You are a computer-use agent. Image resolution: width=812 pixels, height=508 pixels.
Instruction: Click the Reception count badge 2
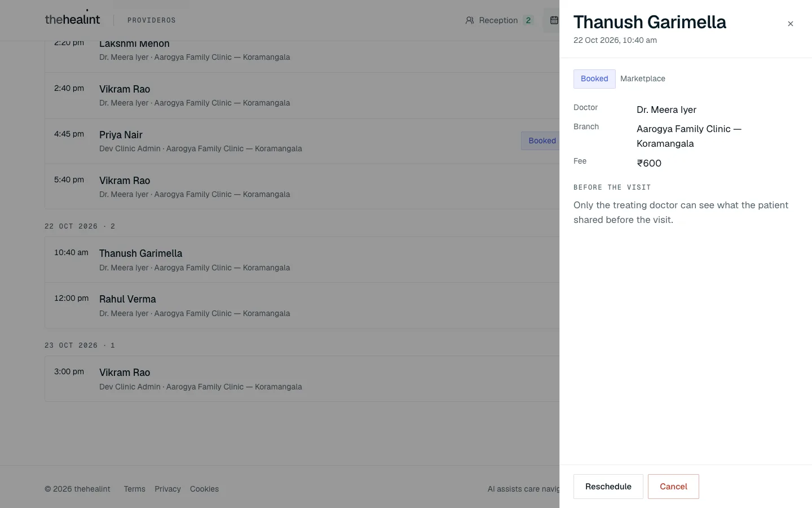528,20
